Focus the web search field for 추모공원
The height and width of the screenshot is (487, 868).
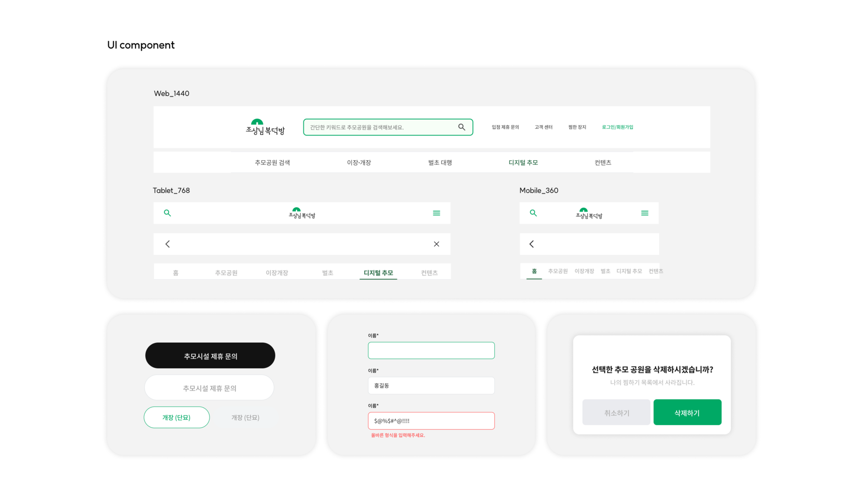point(388,127)
